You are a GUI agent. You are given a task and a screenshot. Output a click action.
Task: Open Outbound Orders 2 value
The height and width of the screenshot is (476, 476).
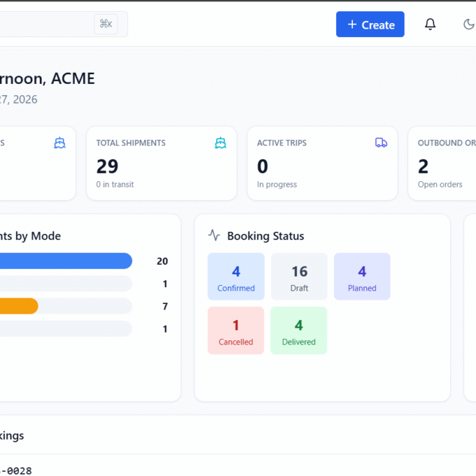[423, 167]
